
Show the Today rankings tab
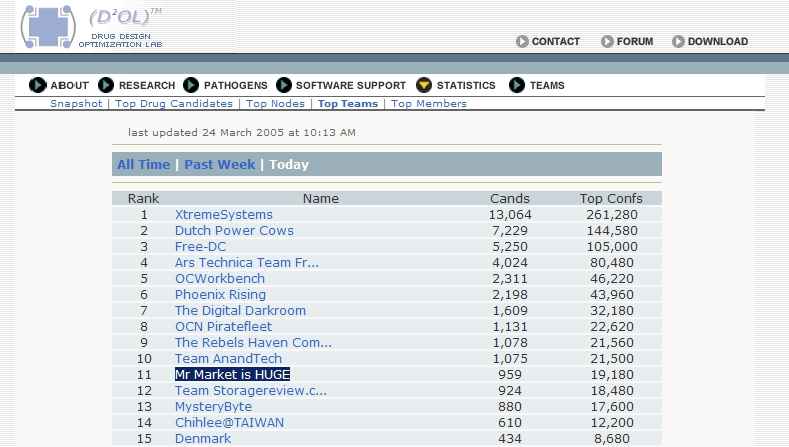tap(289, 165)
